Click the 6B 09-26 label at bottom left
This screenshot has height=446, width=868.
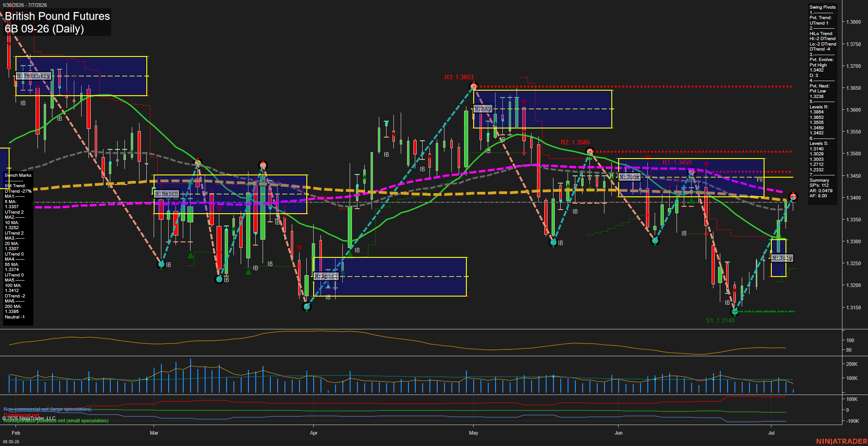click(x=11, y=442)
